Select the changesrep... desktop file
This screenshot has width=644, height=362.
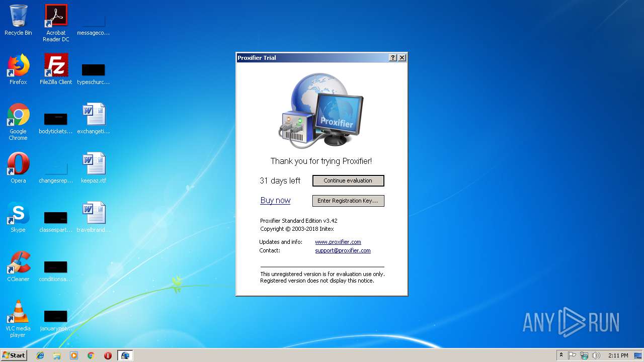[56, 172]
